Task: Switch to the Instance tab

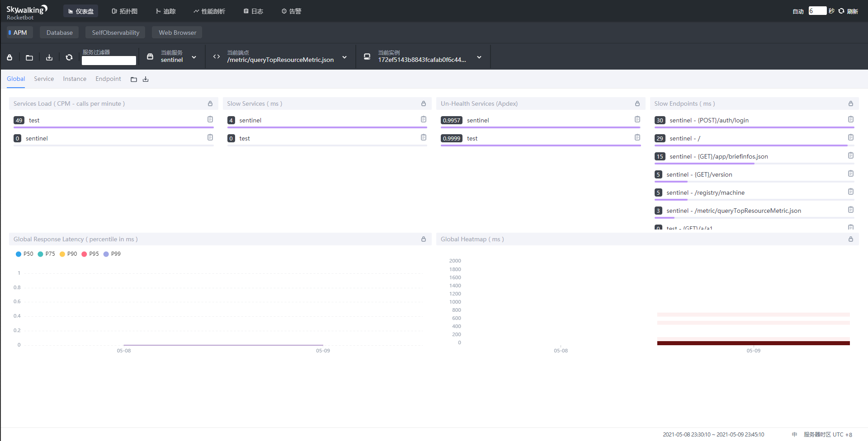Action: pyautogui.click(x=75, y=79)
